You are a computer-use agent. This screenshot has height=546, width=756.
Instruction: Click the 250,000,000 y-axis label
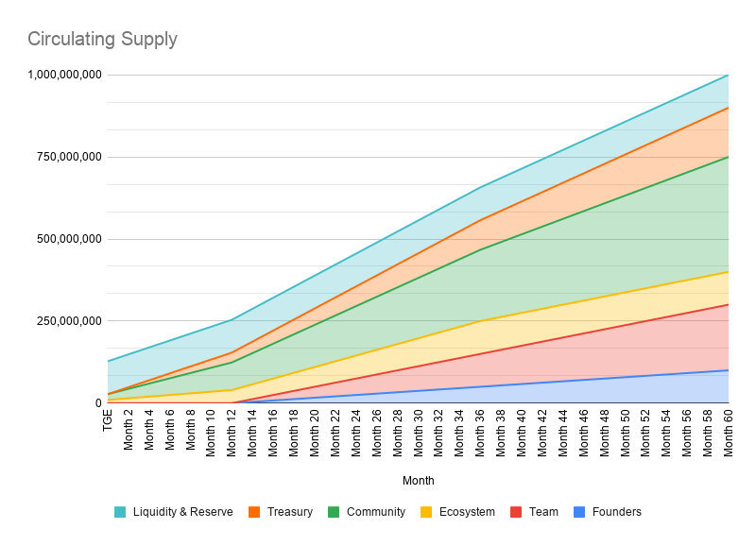(x=70, y=321)
